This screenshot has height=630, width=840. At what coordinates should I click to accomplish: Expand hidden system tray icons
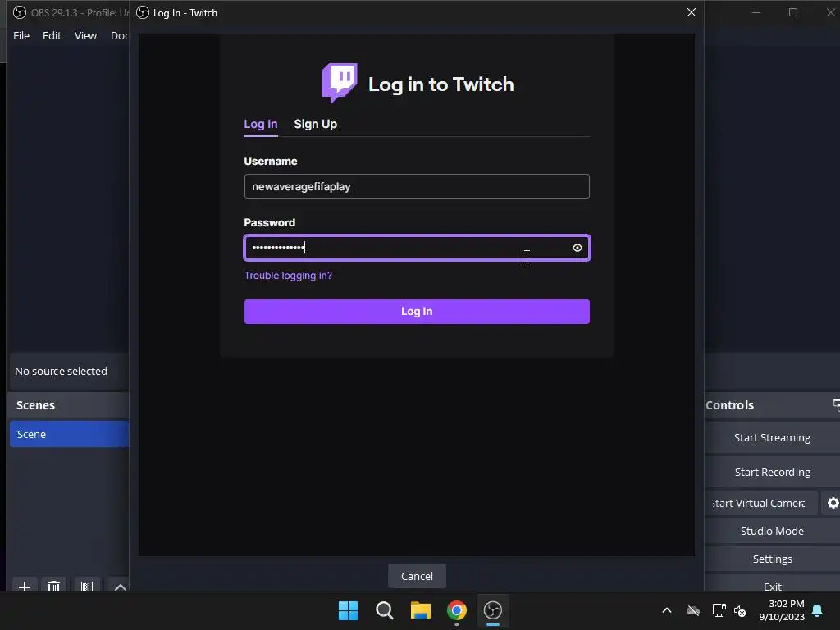coord(666,610)
